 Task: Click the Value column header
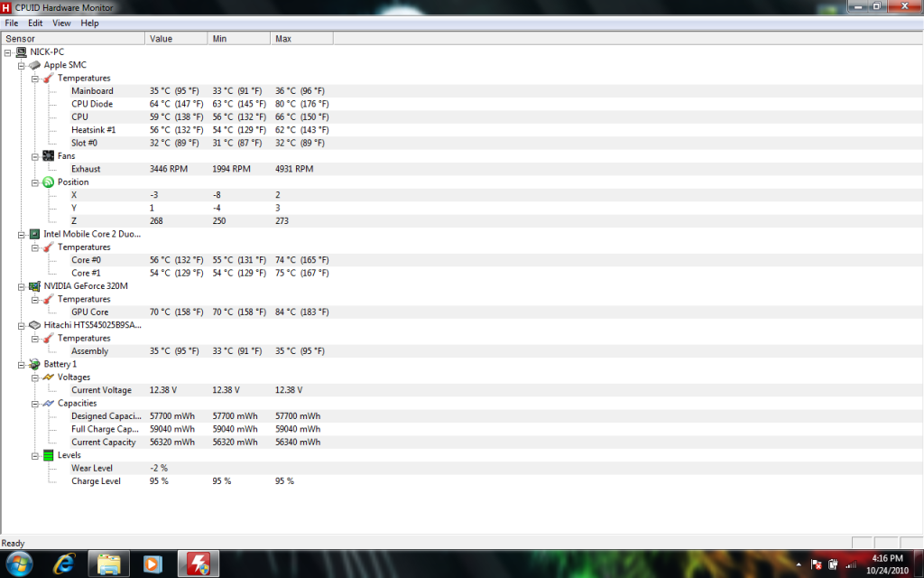pyautogui.click(x=176, y=38)
